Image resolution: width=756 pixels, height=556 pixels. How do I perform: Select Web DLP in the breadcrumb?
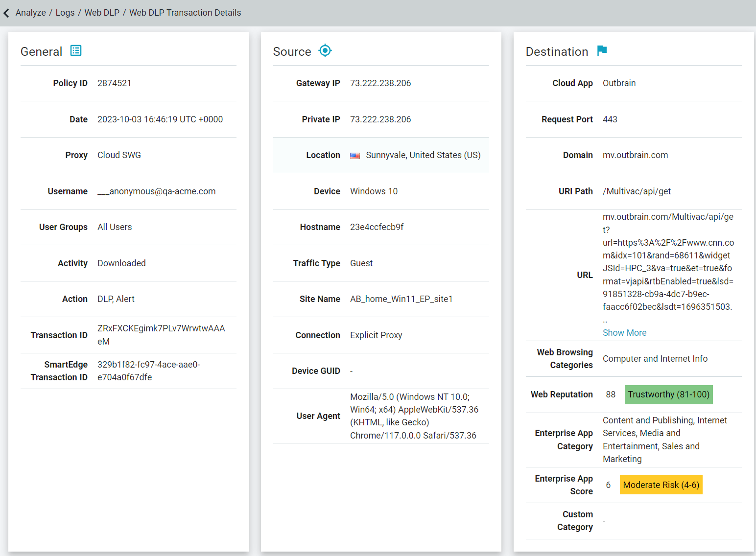pos(102,13)
